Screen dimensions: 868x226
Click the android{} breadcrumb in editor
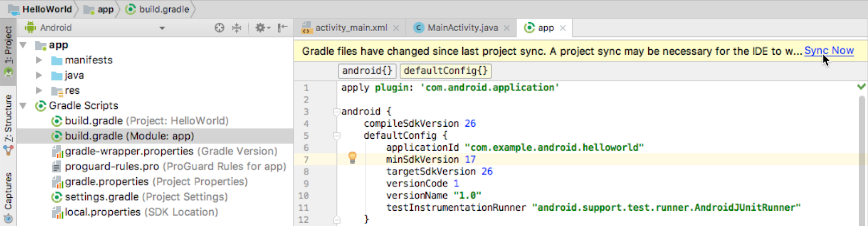pos(367,71)
